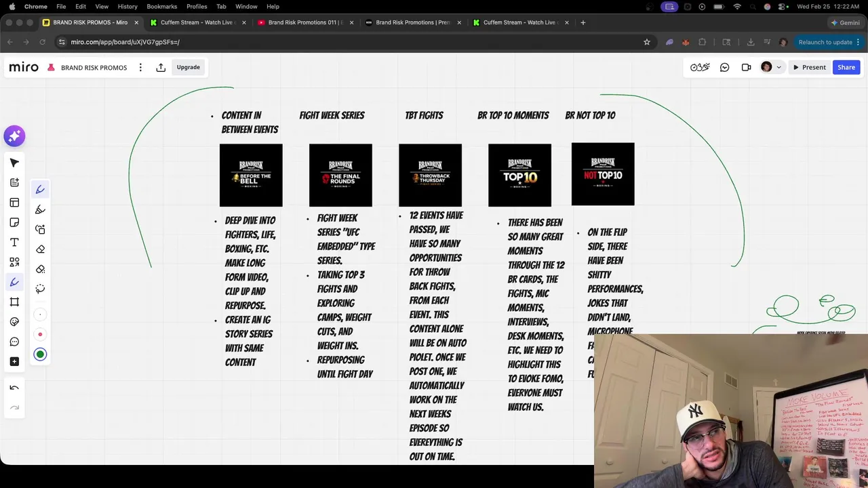Expand collaborator avatar dropdown chevron
The width and height of the screenshot is (868, 488).
(x=778, y=67)
